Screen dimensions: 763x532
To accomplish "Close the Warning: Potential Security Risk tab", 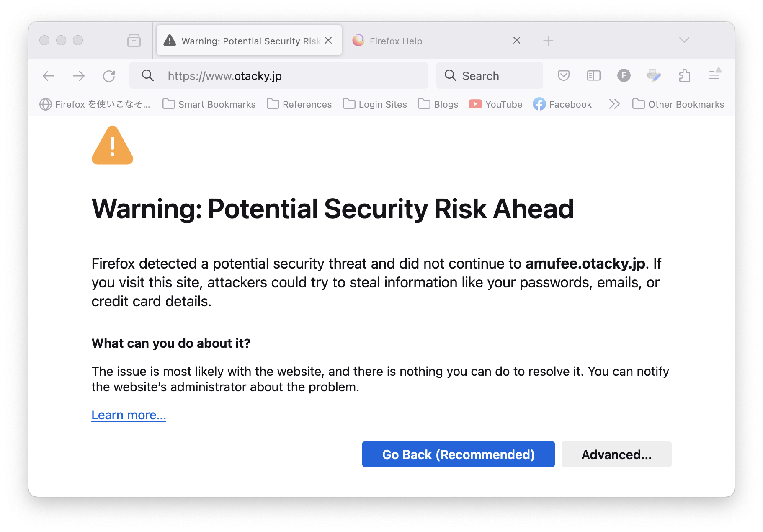I will tap(328, 40).
